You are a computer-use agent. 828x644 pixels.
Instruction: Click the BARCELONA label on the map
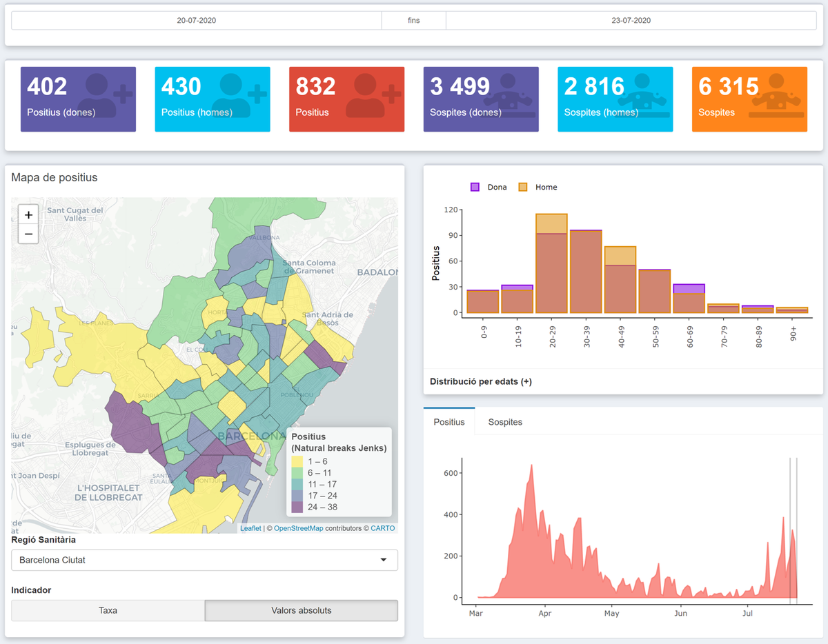click(x=252, y=436)
